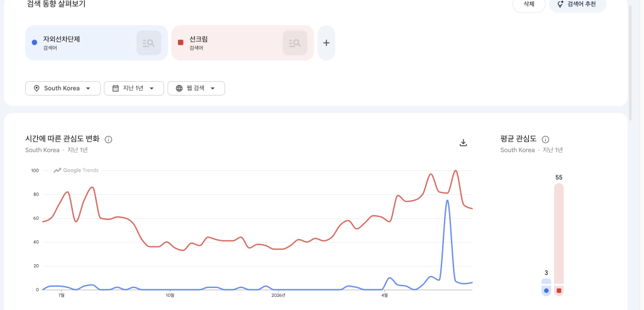The width and height of the screenshot is (644, 310).
Task: Open the 웹 검색 search type dropdown
Action: click(x=196, y=88)
